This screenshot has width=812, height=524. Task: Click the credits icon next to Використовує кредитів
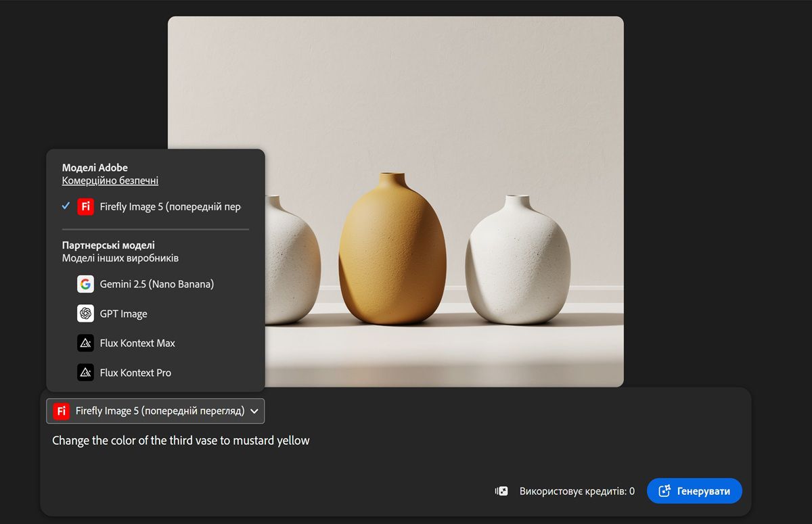[501, 492]
